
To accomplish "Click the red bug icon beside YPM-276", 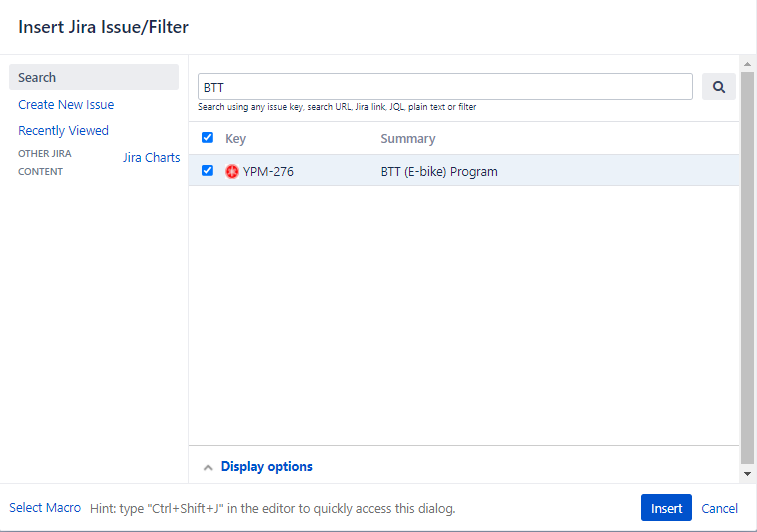I will pyautogui.click(x=232, y=171).
